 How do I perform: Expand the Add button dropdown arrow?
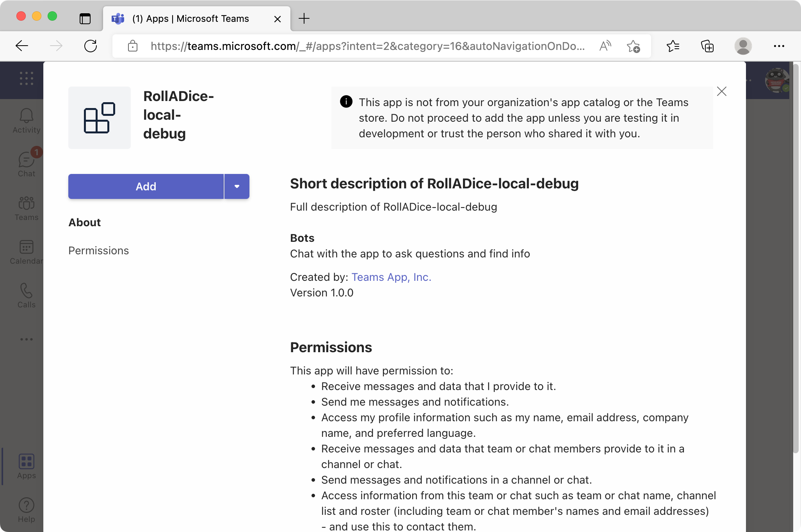pos(237,186)
